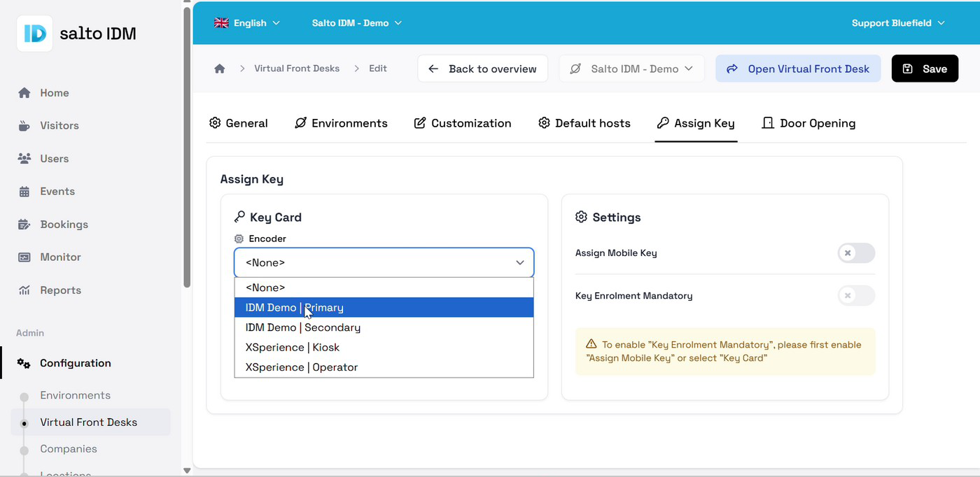The image size is (980, 477).
Task: Click the sidebar scrollbar down arrow
Action: [187, 471]
